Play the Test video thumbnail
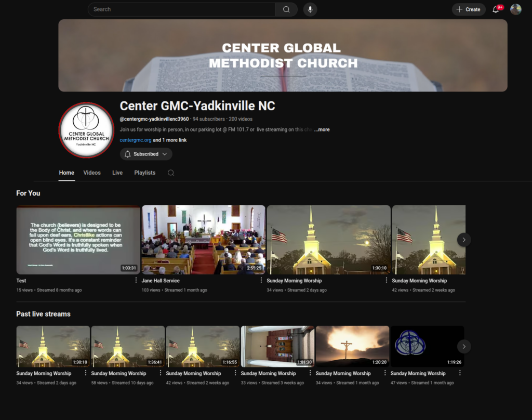Screen dimensions: 532x420 click(x=78, y=240)
